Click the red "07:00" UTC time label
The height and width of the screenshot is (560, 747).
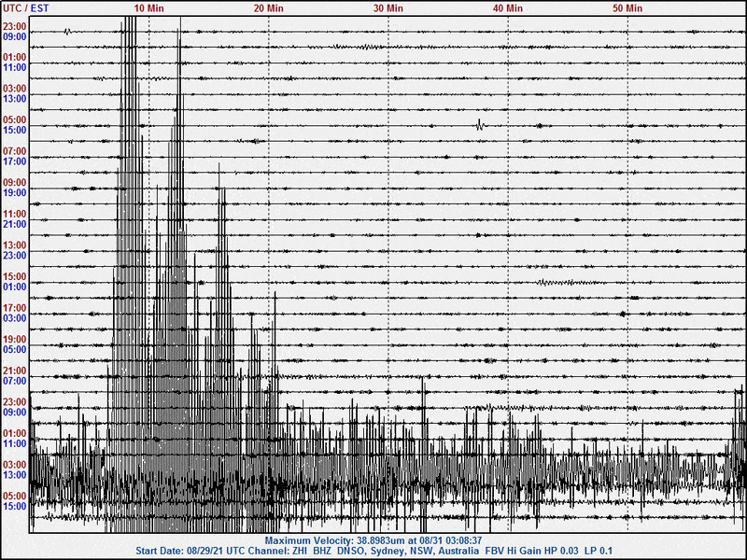[14, 151]
